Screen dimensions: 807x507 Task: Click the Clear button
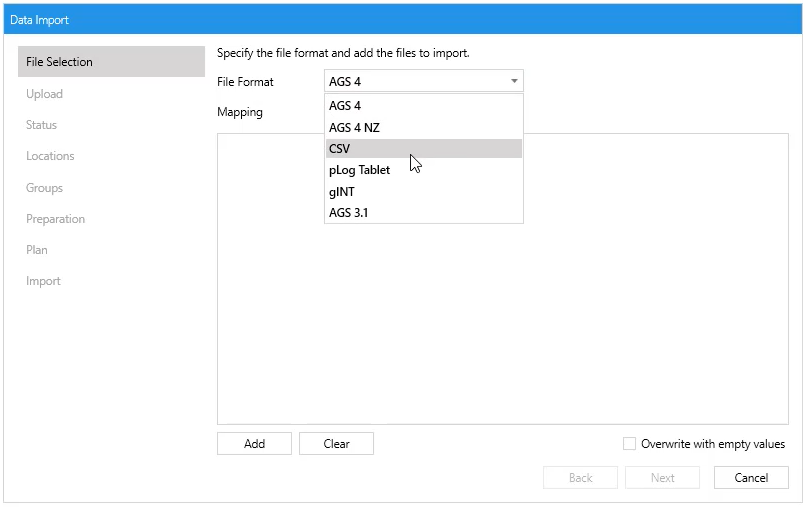click(x=336, y=444)
